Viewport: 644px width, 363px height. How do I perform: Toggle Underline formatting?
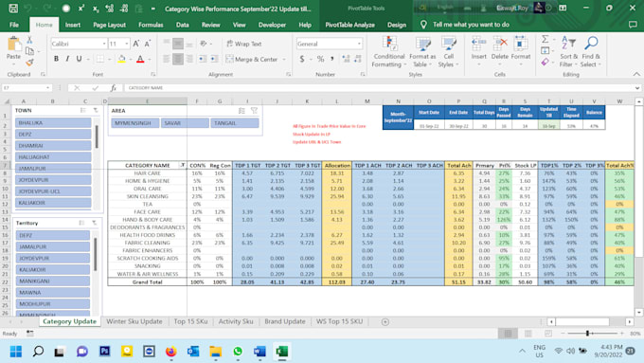coord(79,59)
